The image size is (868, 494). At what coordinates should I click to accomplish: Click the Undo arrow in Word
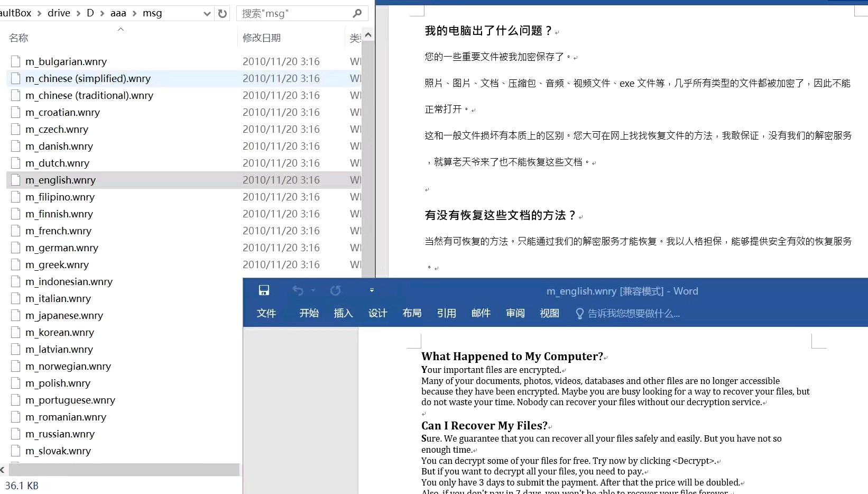click(x=298, y=290)
